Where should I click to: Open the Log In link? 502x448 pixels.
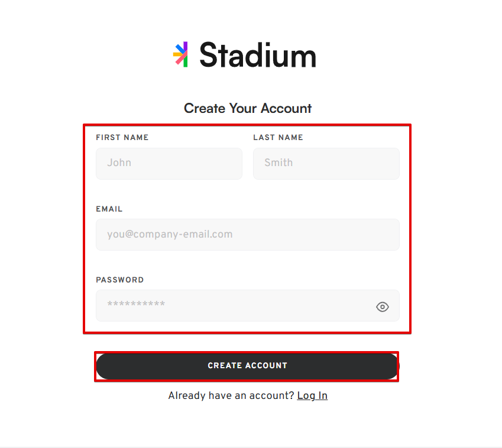312,396
